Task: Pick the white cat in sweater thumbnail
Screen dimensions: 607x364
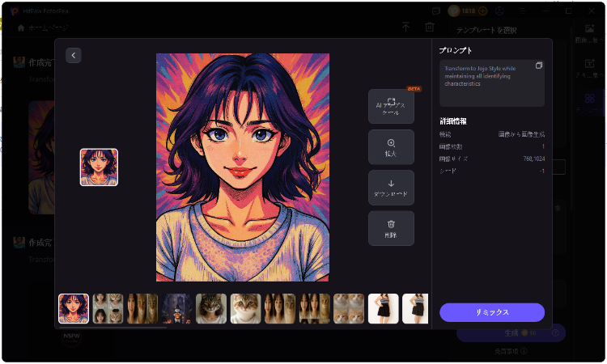Action: pos(245,309)
